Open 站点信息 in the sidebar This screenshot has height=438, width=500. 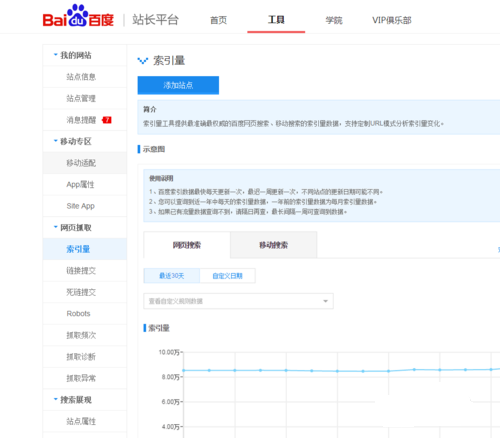(85, 77)
